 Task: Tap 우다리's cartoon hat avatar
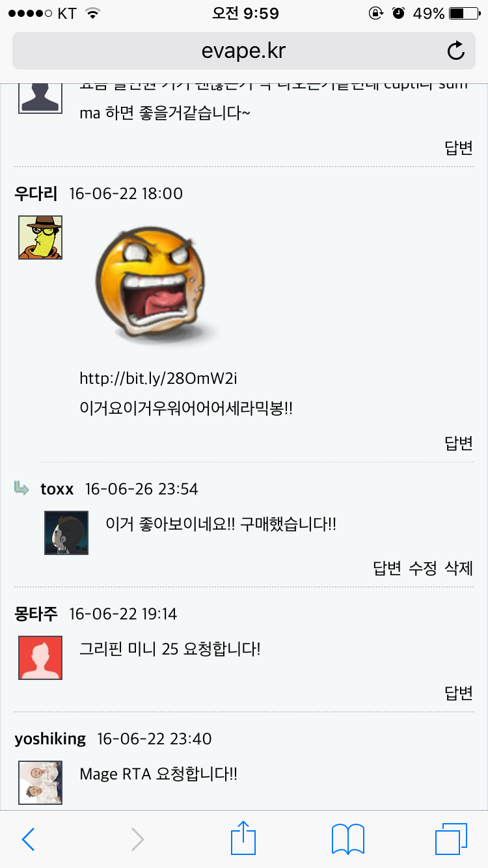tap(40, 237)
